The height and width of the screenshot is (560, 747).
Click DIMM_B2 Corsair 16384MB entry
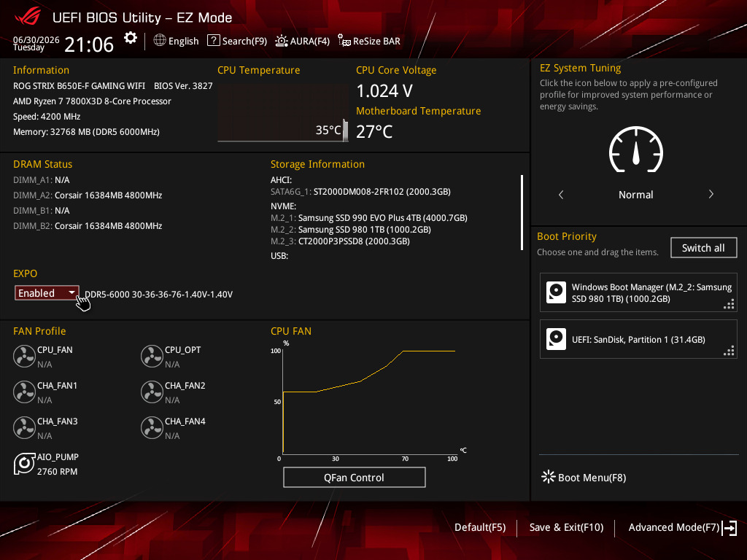[88, 226]
